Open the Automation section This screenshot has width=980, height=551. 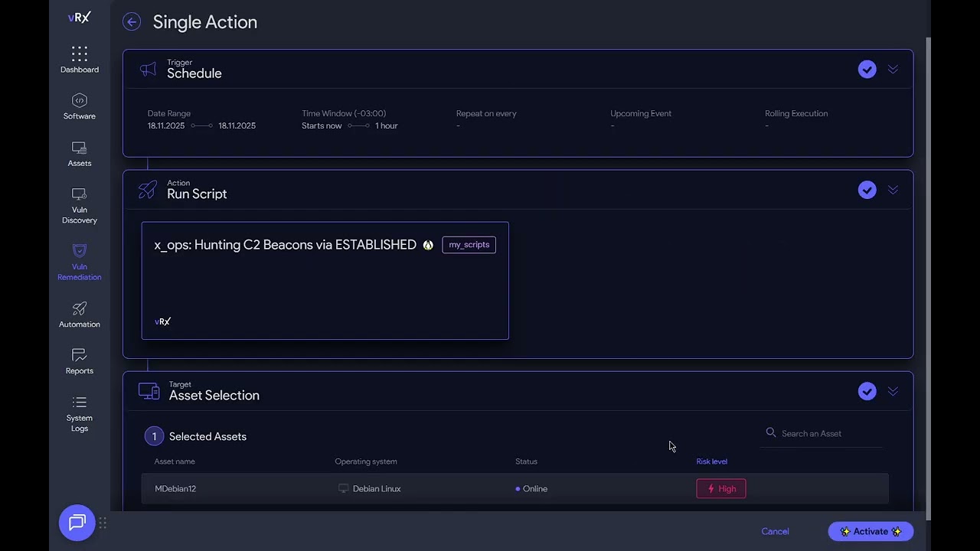[x=80, y=315]
